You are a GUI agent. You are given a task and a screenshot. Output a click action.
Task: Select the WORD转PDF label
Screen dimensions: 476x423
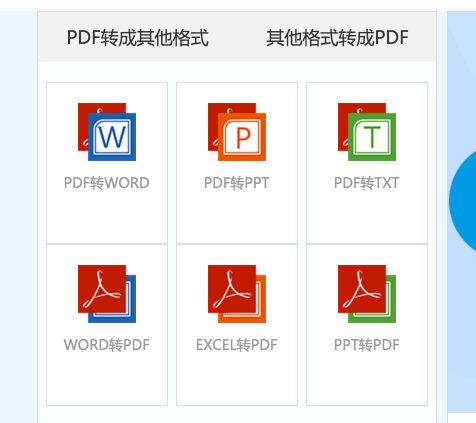[107, 345]
